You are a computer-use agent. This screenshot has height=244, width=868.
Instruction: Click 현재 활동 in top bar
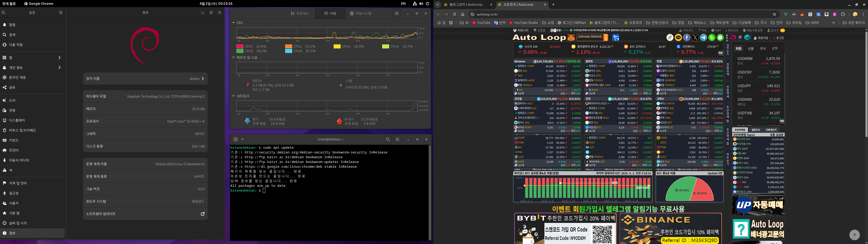click(x=9, y=4)
